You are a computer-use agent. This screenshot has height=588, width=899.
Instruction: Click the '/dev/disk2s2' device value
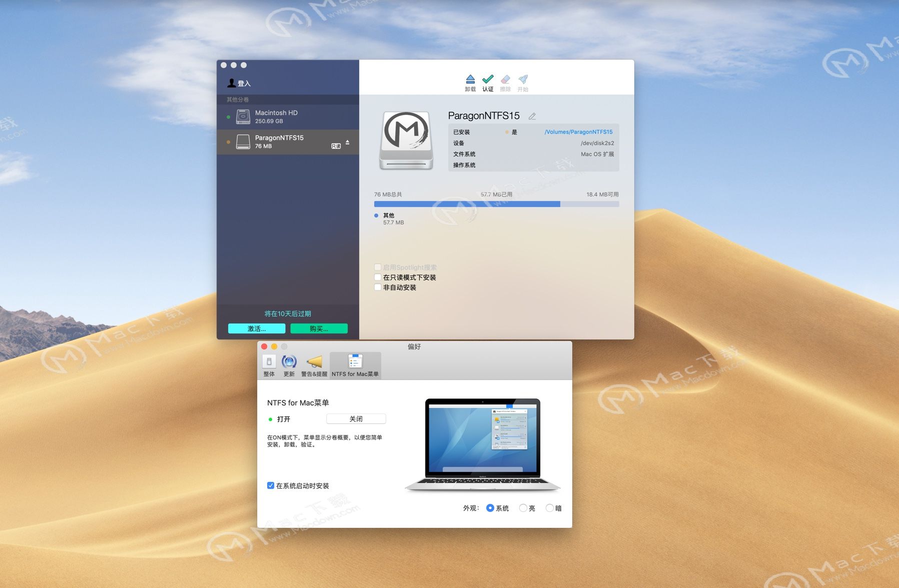pyautogui.click(x=597, y=143)
